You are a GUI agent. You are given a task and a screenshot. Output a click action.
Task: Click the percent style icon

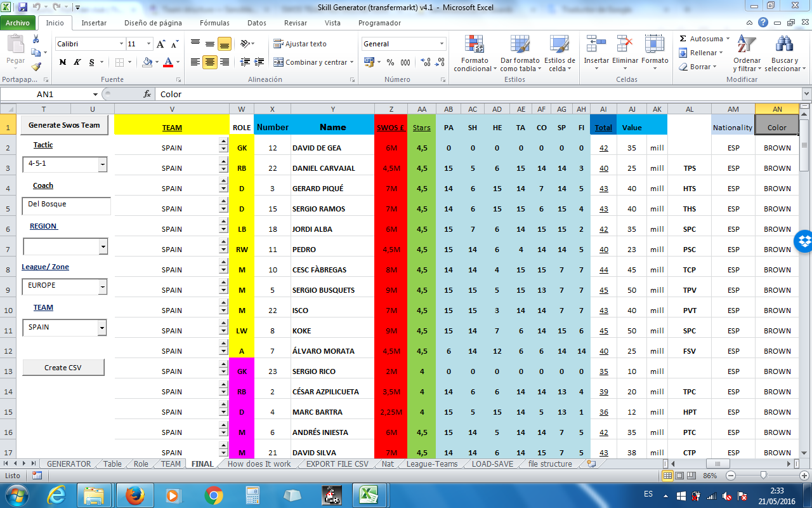click(x=390, y=62)
